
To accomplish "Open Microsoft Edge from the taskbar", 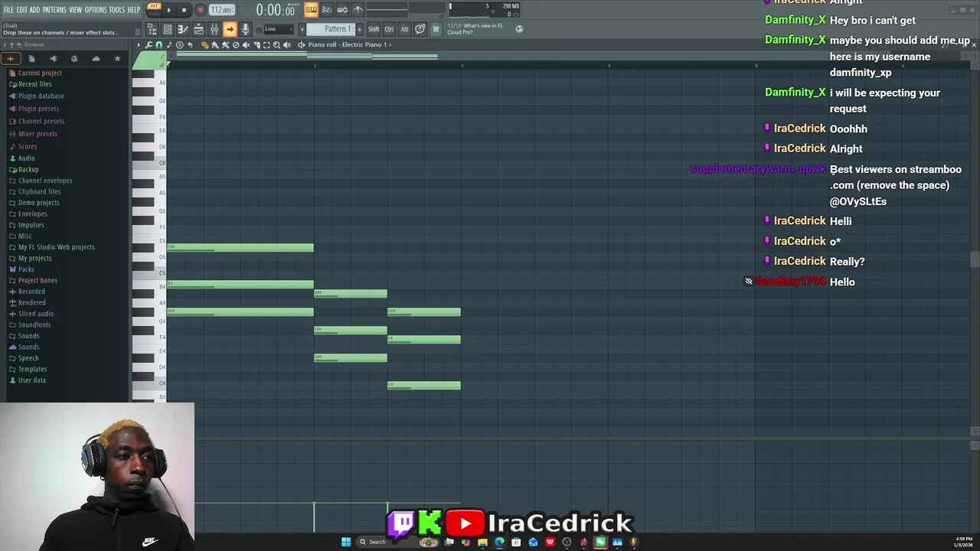I will point(499,542).
